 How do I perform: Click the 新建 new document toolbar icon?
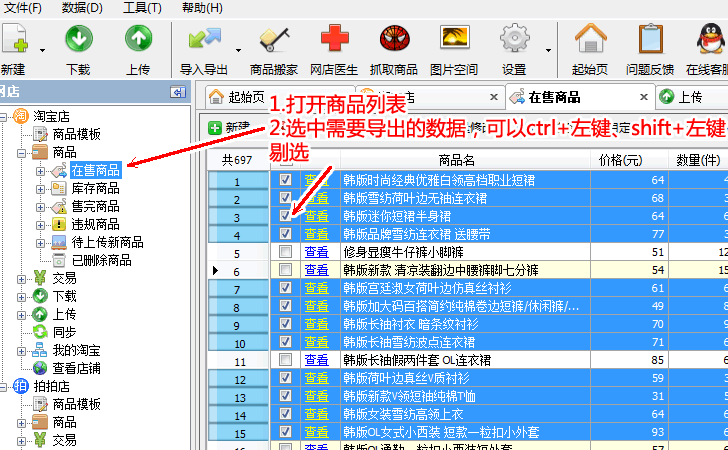click(15, 39)
